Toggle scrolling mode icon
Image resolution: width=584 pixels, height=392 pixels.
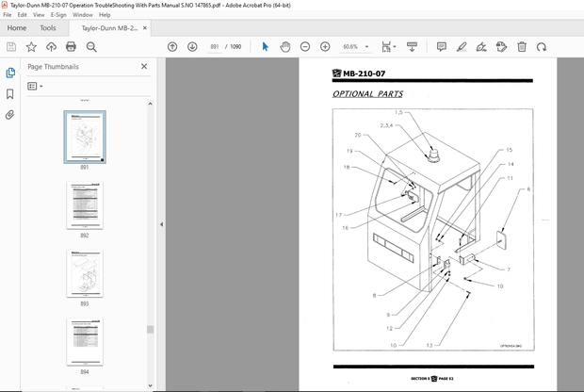point(412,46)
